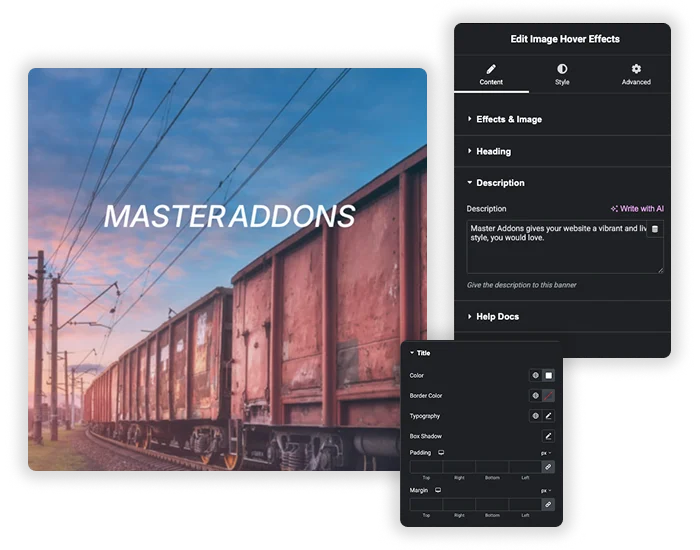Click the Write with AI link
700x550 pixels.
point(637,208)
